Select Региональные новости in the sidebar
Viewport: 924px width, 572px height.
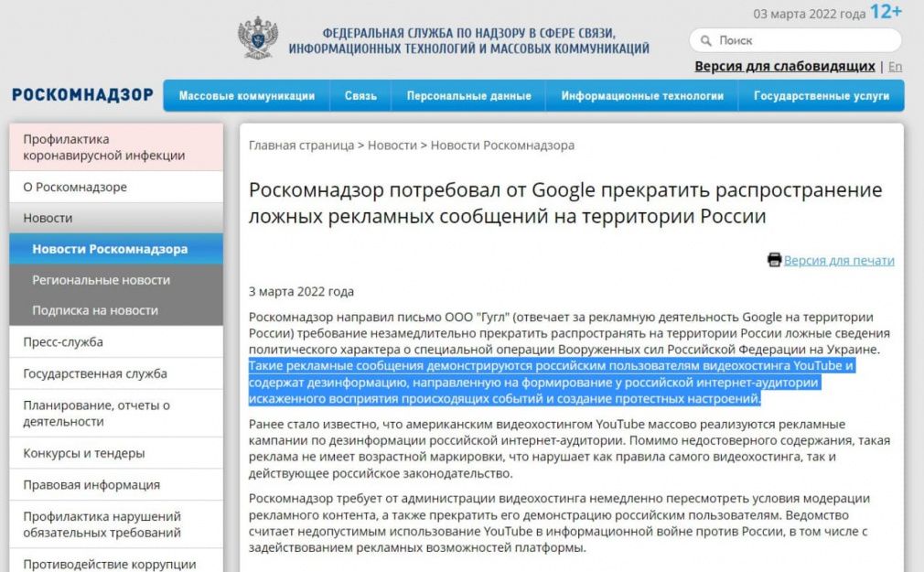[101, 280]
